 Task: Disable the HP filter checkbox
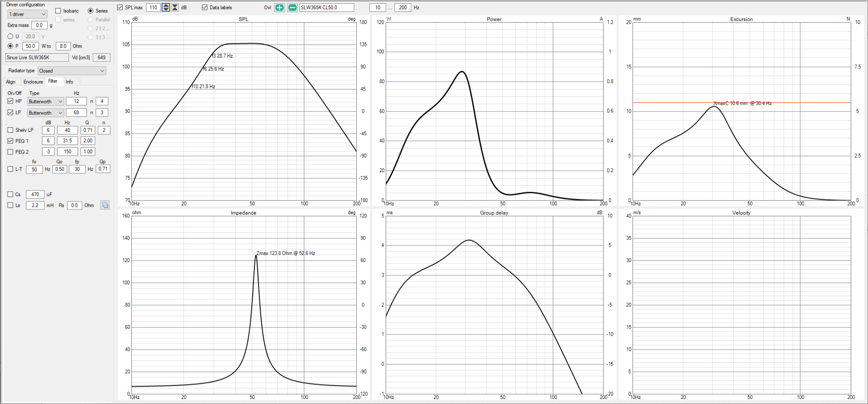(x=11, y=101)
